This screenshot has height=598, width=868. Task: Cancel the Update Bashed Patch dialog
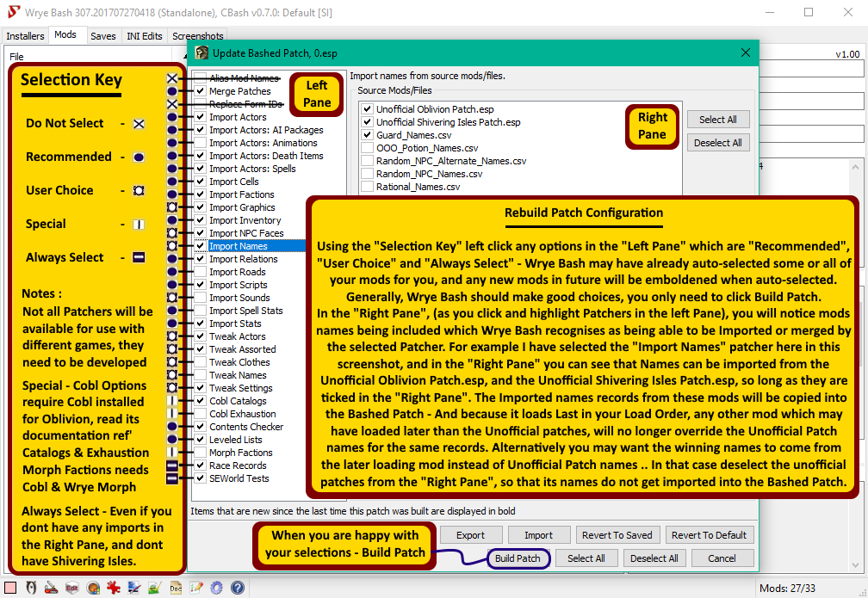point(722,558)
